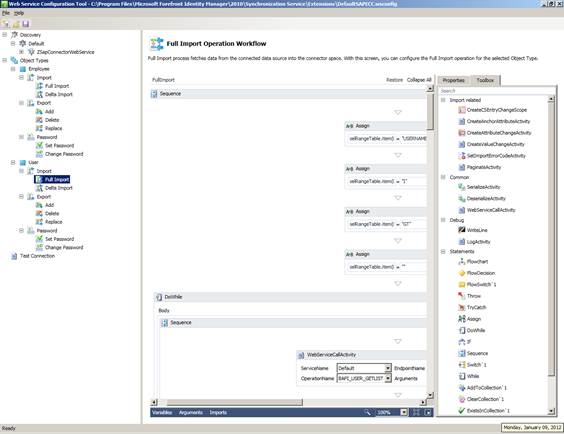Click the designer vertical scrollbar thumb
This screenshot has height=434, width=564.
tap(430, 111)
